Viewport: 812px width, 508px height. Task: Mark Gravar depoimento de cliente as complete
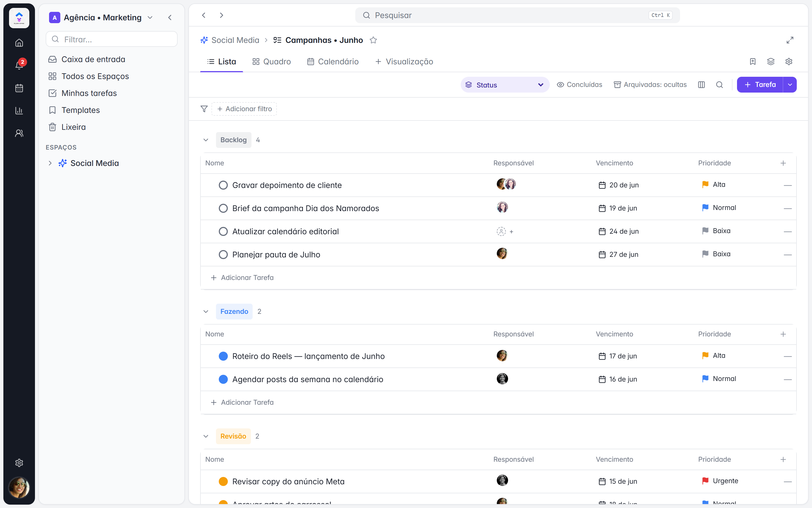(223, 185)
